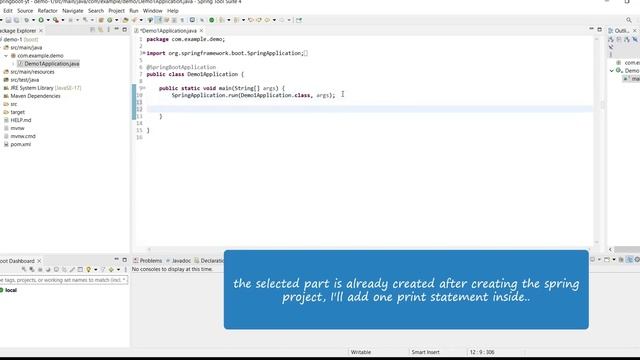Viewport: 640px width, 360px height.
Task: Open the Refactor menu
Action: point(47,11)
